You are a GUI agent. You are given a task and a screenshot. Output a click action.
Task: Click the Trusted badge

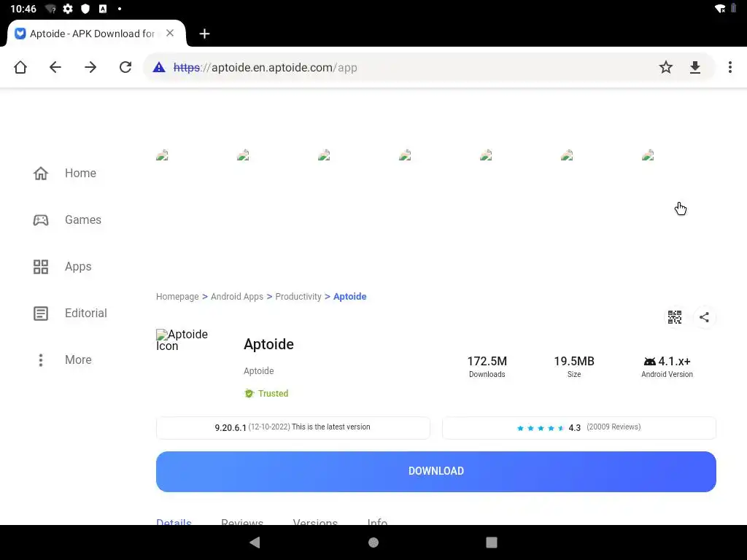266,393
